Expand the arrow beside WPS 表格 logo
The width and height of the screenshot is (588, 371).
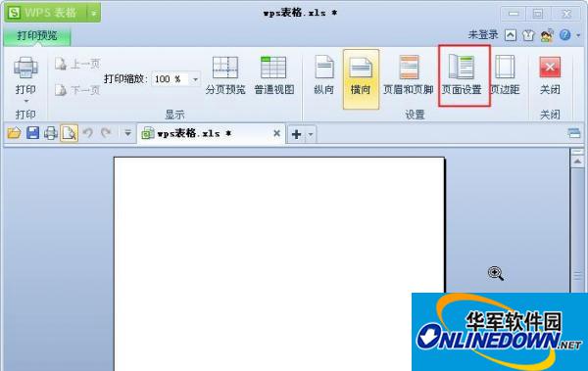click(94, 13)
